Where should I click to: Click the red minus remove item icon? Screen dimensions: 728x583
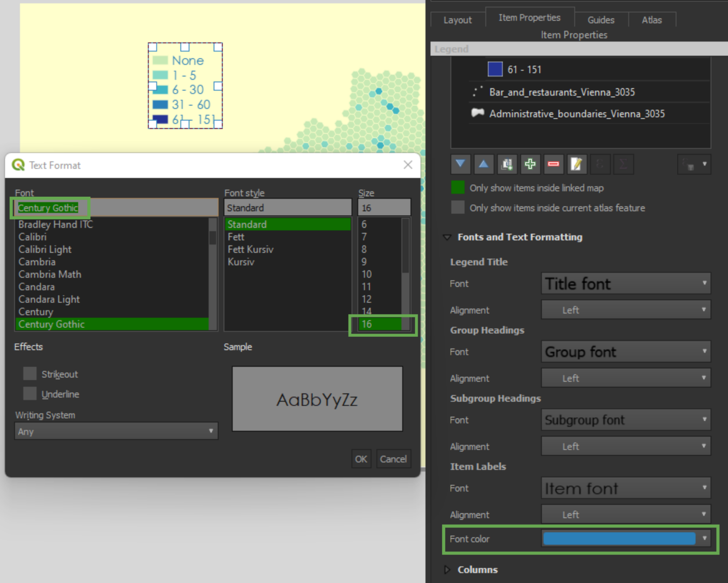coord(553,164)
